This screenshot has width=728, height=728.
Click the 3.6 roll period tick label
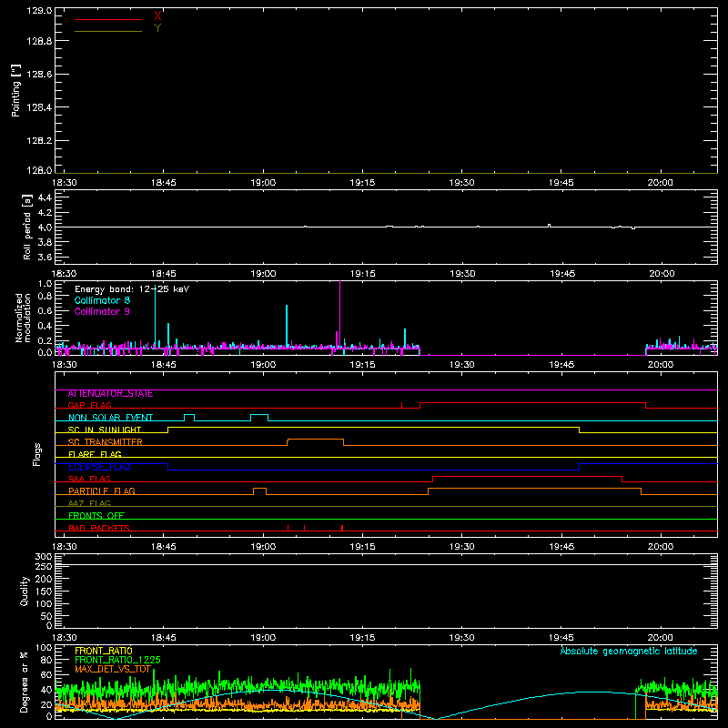point(45,258)
